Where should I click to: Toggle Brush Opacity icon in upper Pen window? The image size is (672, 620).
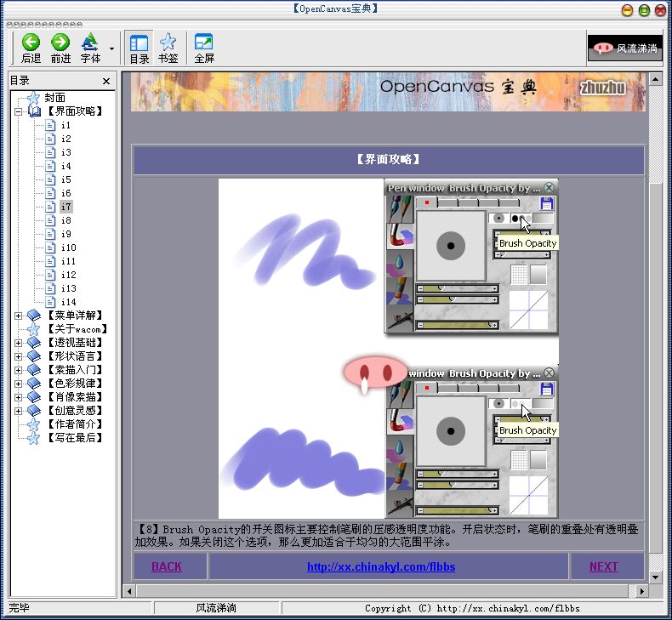point(520,219)
